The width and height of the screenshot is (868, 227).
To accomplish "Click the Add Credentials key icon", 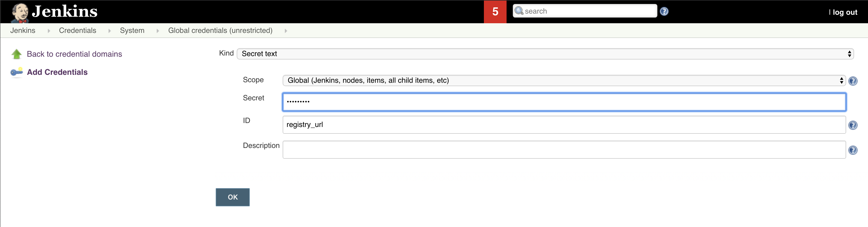I will coord(16,72).
